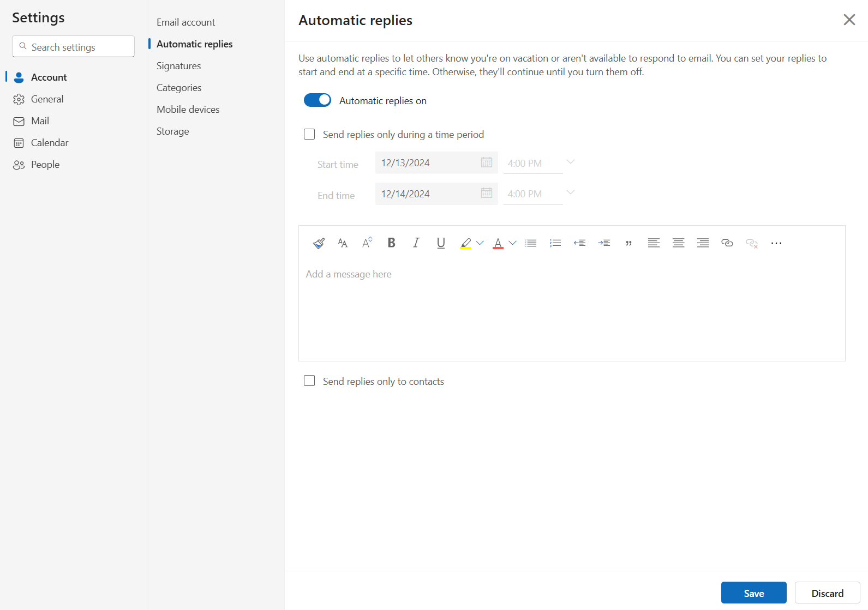
Task: Toggle underline formatting
Action: (x=441, y=243)
